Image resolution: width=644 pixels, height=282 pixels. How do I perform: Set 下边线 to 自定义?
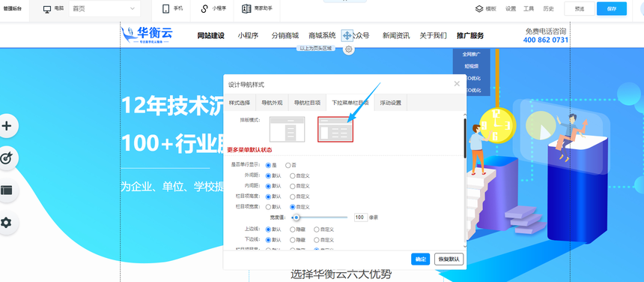pyautogui.click(x=316, y=240)
